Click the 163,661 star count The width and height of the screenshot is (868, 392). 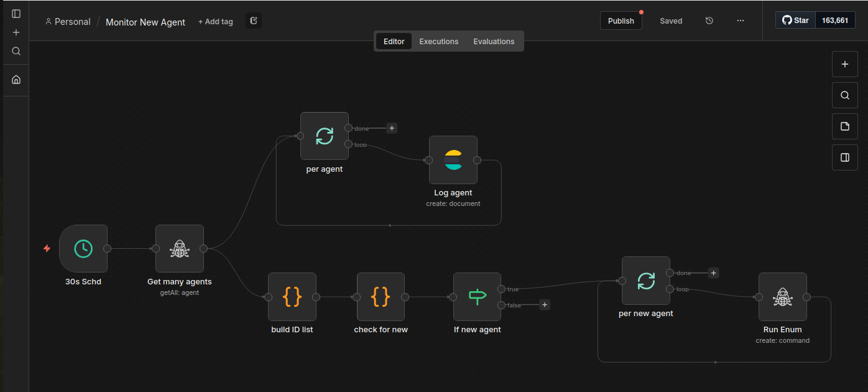(835, 21)
